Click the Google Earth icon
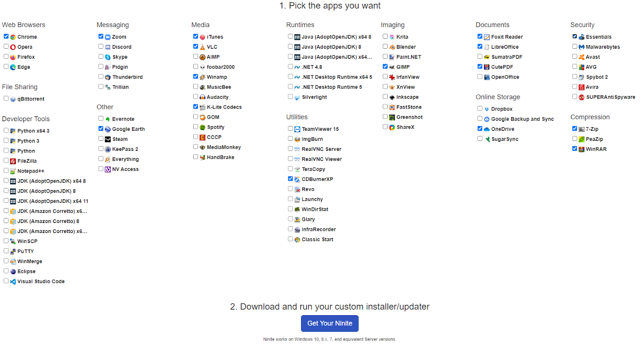 107,129
